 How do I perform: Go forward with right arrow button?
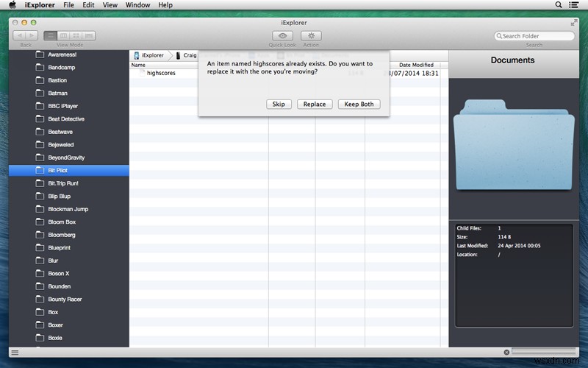[32, 35]
